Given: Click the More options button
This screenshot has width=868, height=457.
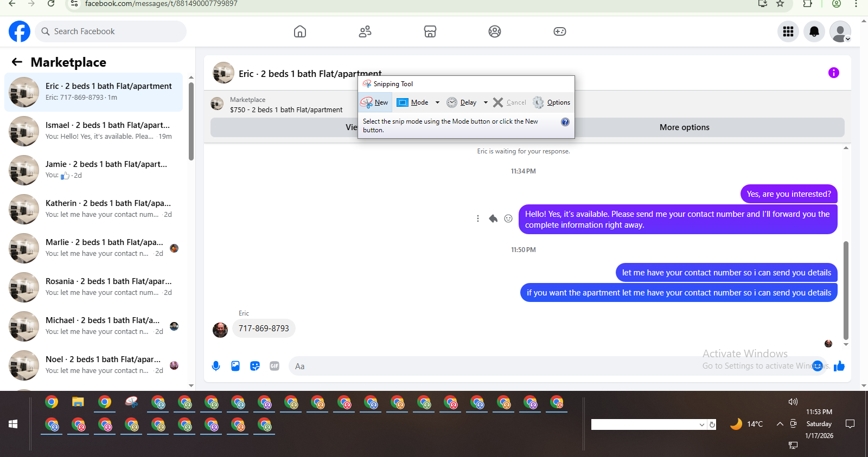Looking at the screenshot, I should (x=685, y=127).
